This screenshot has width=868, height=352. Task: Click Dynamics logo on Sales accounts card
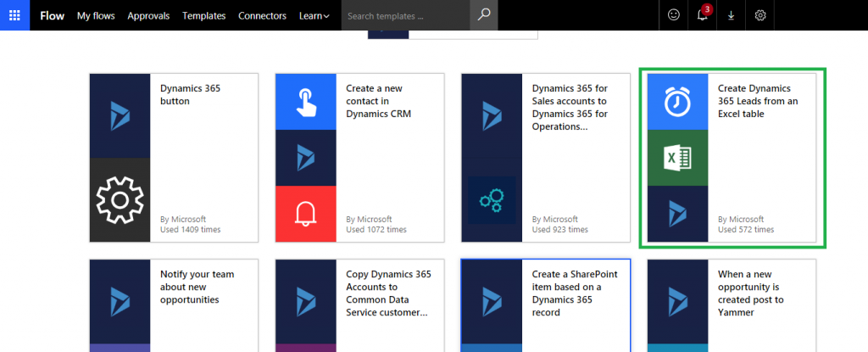(x=492, y=116)
